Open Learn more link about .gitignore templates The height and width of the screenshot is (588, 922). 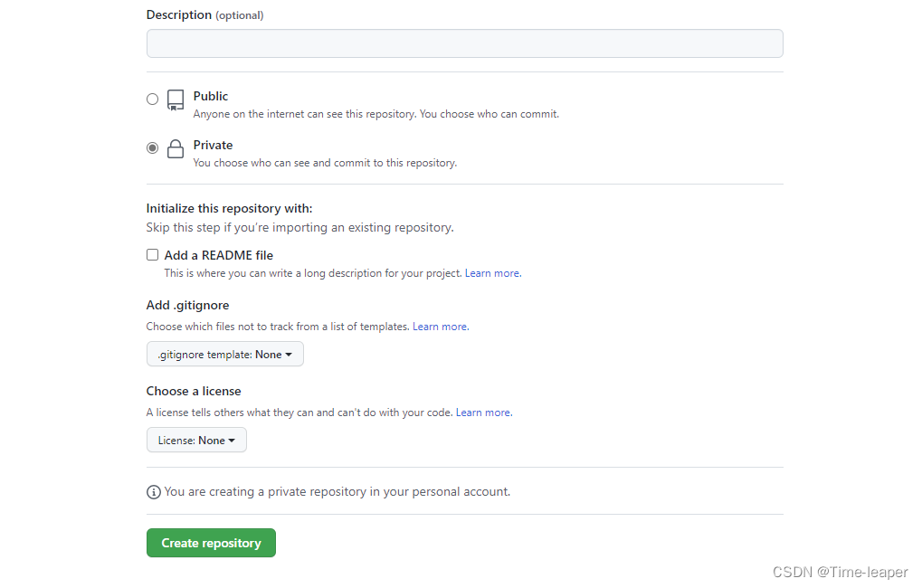click(x=441, y=327)
